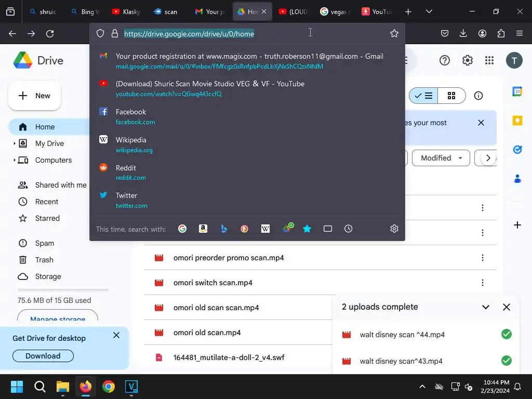532x399 pixels.
Task: Expand the My Drive tree
Action: click(14, 143)
